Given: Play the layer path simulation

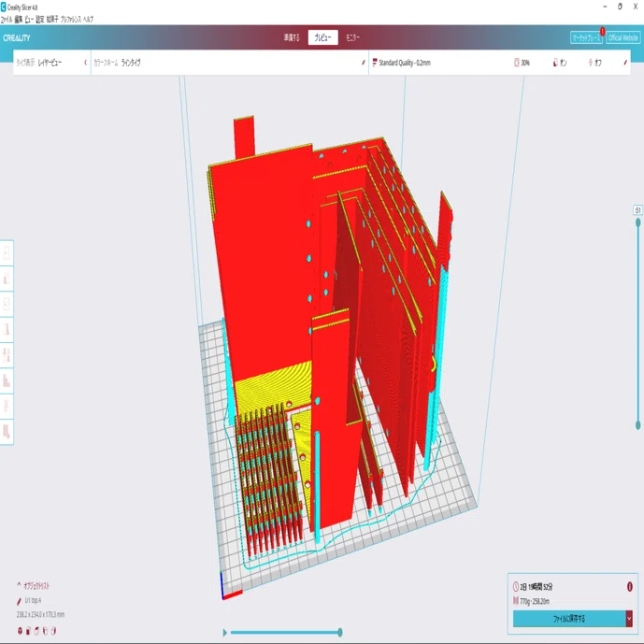Looking at the screenshot, I should 224,633.
